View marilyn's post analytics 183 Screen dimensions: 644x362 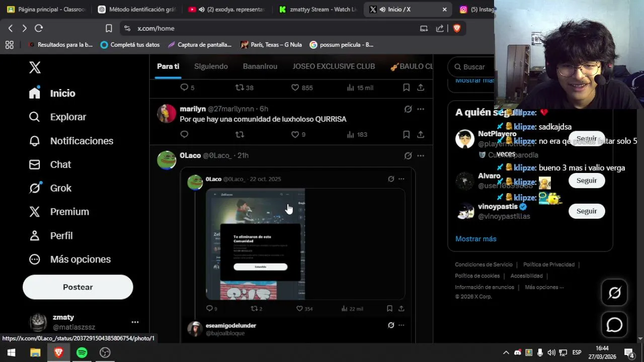coord(357,134)
